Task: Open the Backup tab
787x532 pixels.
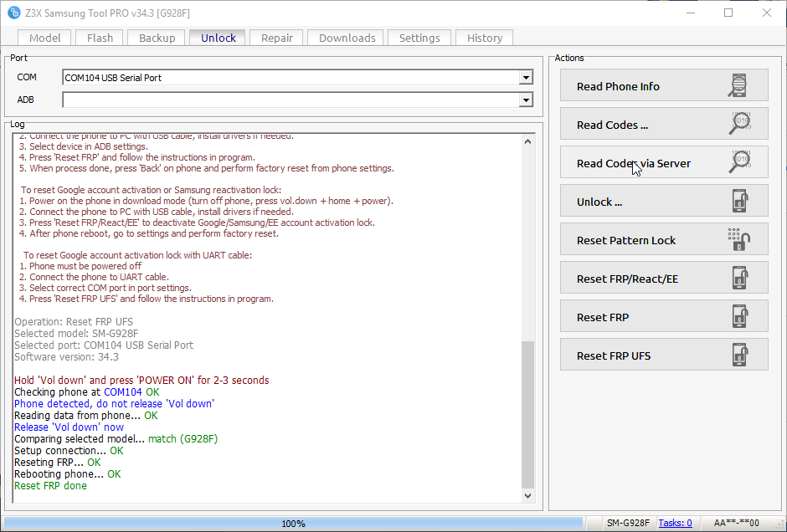Action: 157,38
